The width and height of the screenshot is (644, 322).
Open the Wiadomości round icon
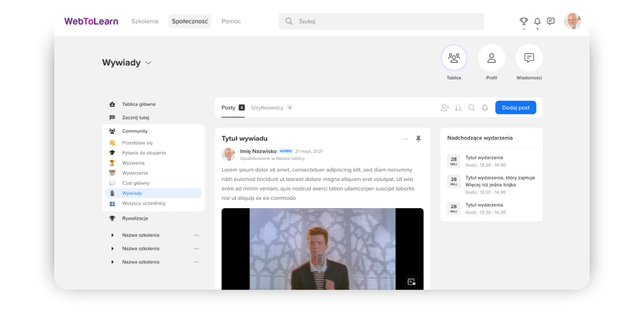[529, 58]
